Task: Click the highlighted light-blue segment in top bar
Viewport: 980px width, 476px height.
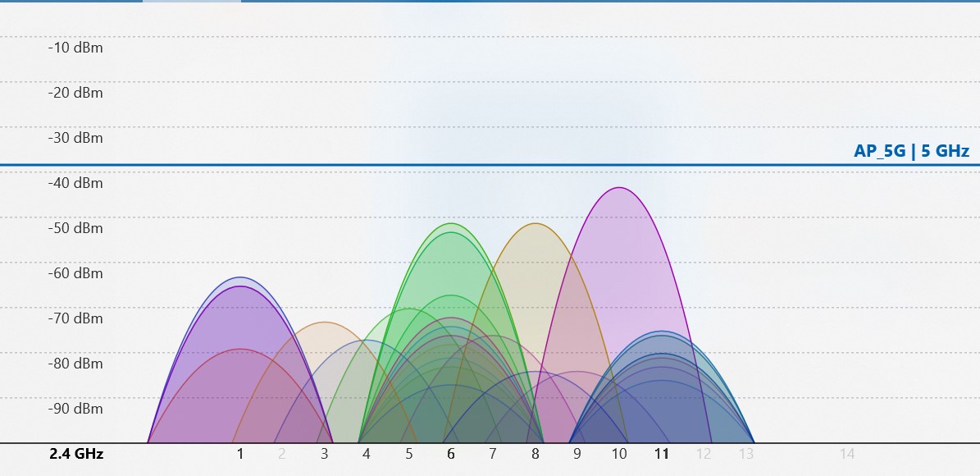Action: 192,2
